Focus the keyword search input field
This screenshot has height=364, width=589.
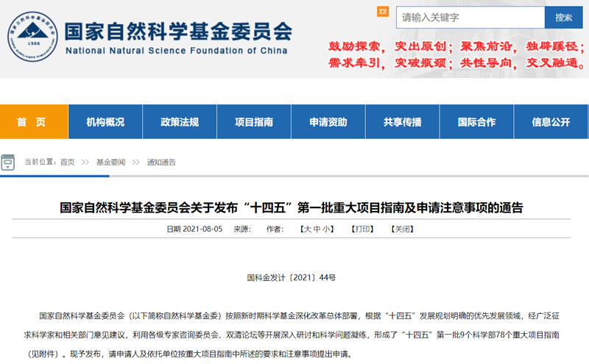click(470, 17)
